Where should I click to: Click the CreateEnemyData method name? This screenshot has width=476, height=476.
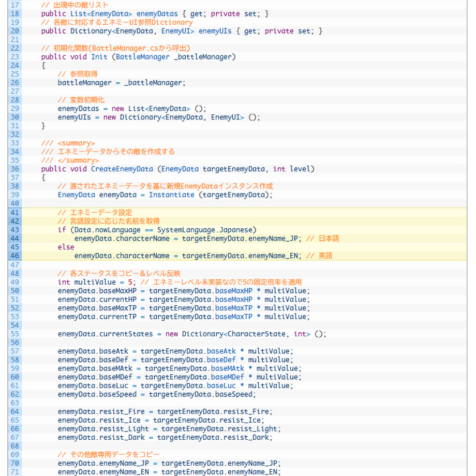122,169
